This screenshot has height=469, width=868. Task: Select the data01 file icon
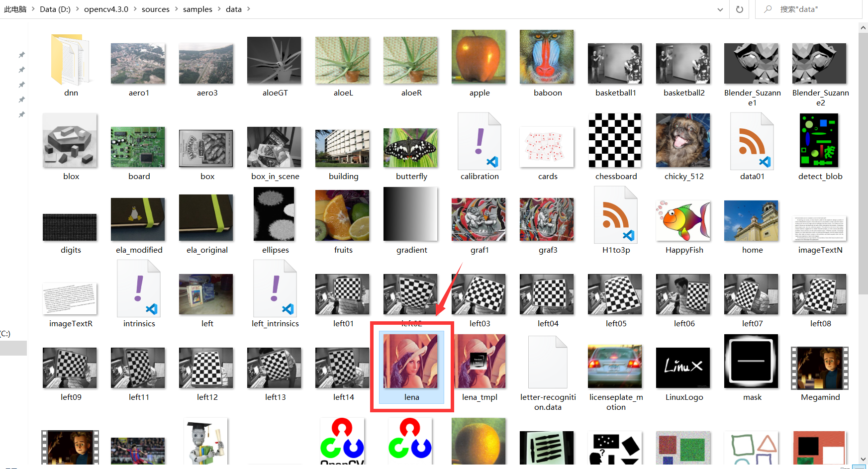752,142
